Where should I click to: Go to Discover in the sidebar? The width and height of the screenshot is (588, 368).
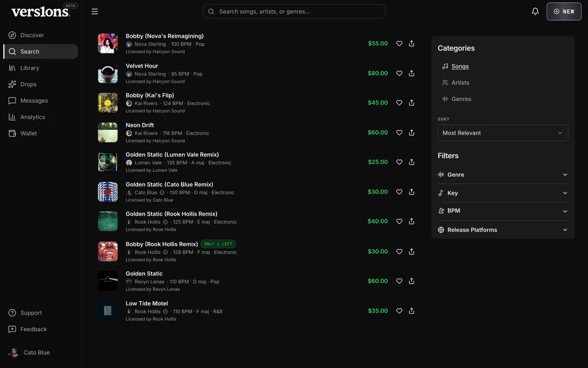pos(40,35)
